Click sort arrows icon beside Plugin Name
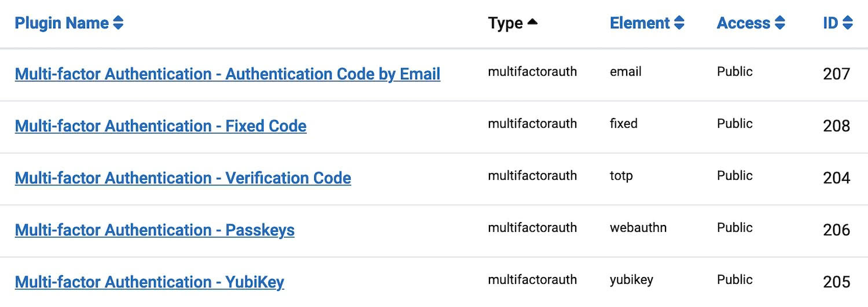868x307 pixels. [x=118, y=23]
